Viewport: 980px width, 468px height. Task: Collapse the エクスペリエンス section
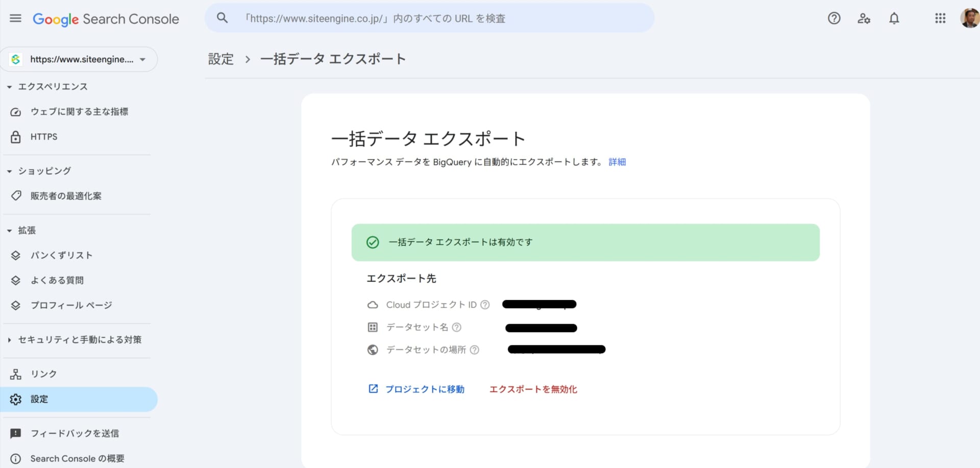coord(8,86)
